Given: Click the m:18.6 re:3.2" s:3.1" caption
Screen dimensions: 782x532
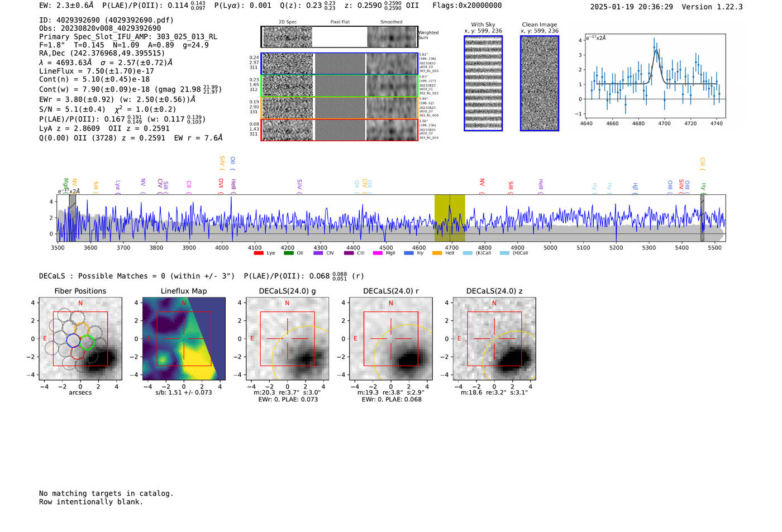Looking at the screenshot, I should (x=494, y=392).
